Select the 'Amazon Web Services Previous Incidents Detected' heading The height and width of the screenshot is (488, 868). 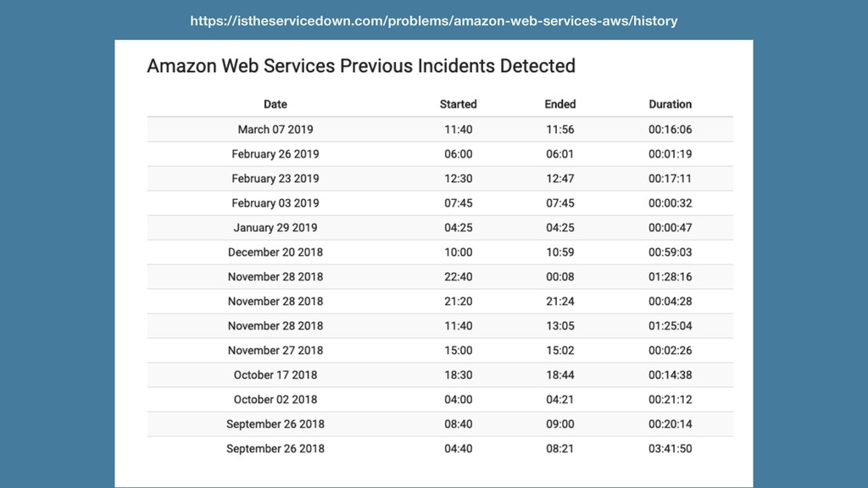click(361, 66)
